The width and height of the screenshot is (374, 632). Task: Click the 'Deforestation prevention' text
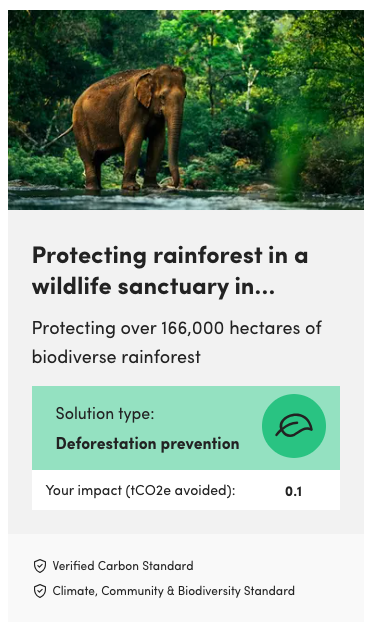[148, 443]
